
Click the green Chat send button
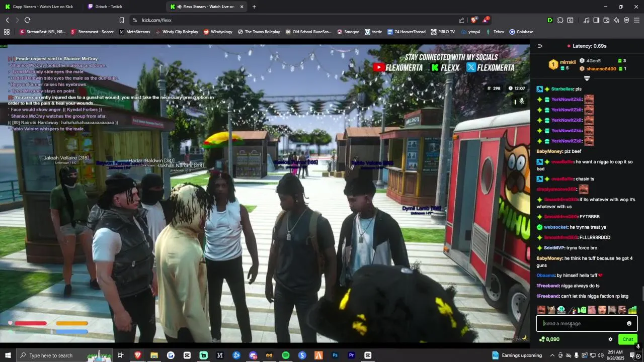point(627,339)
